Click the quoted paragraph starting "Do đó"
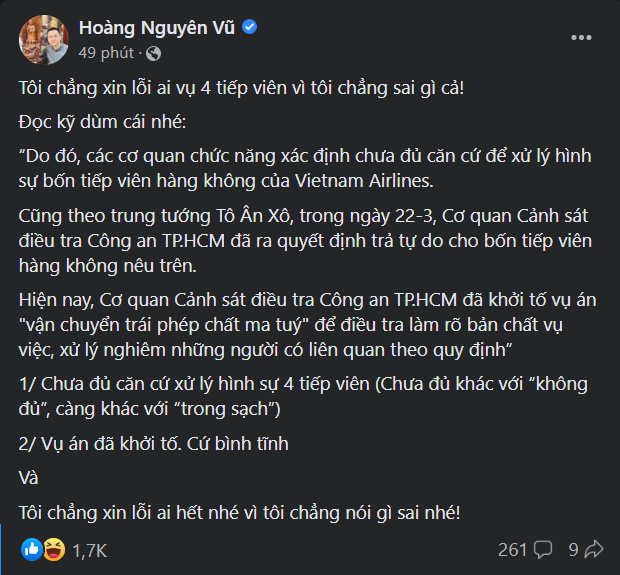The width and height of the screenshot is (620, 575). pyautogui.click(x=300, y=166)
